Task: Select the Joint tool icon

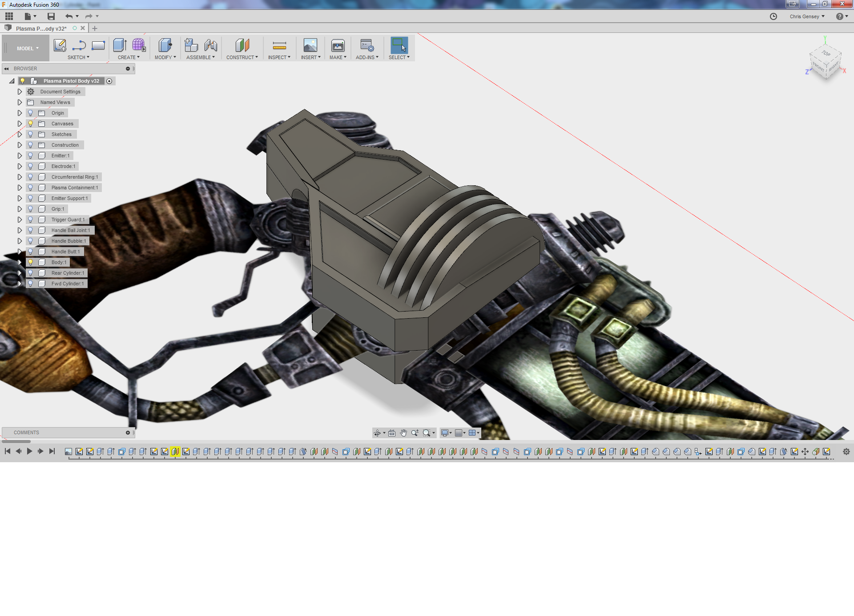Action: (x=211, y=45)
